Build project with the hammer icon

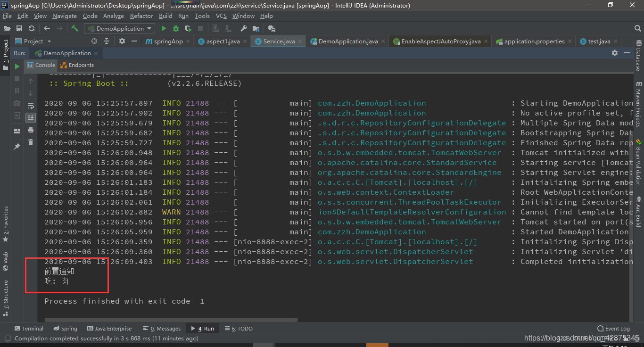tap(74, 28)
